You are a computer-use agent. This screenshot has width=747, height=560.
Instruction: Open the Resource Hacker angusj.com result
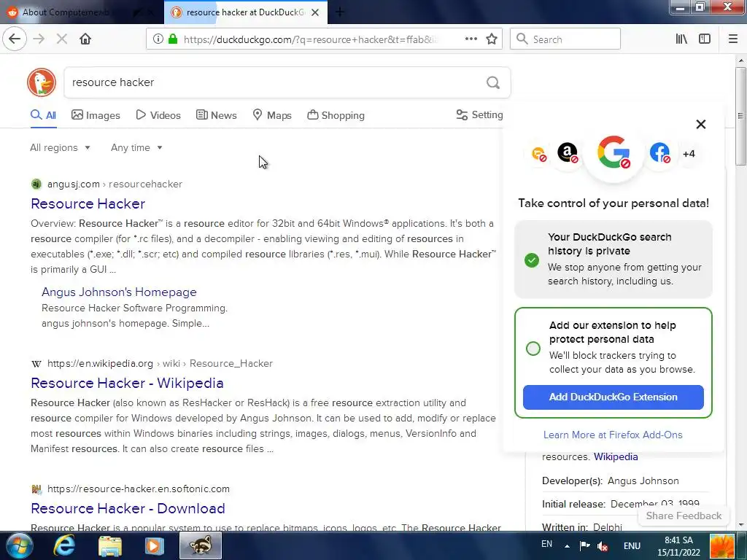tap(88, 203)
